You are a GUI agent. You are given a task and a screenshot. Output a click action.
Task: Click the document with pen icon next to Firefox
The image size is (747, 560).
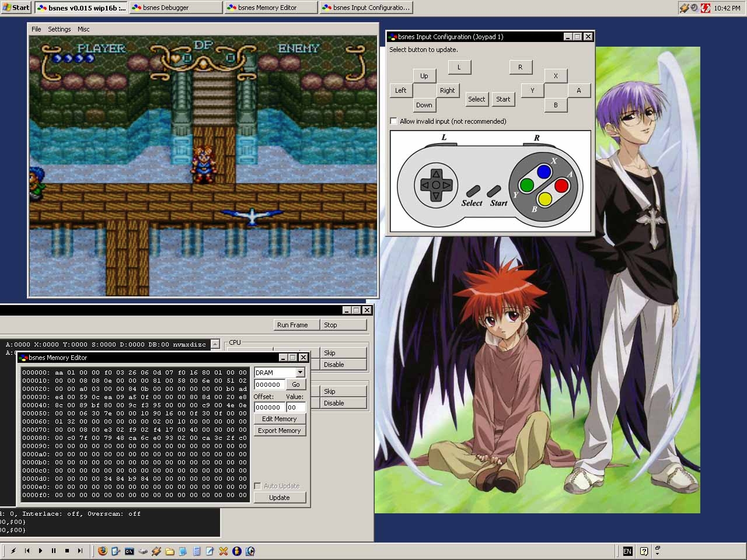pos(116,551)
